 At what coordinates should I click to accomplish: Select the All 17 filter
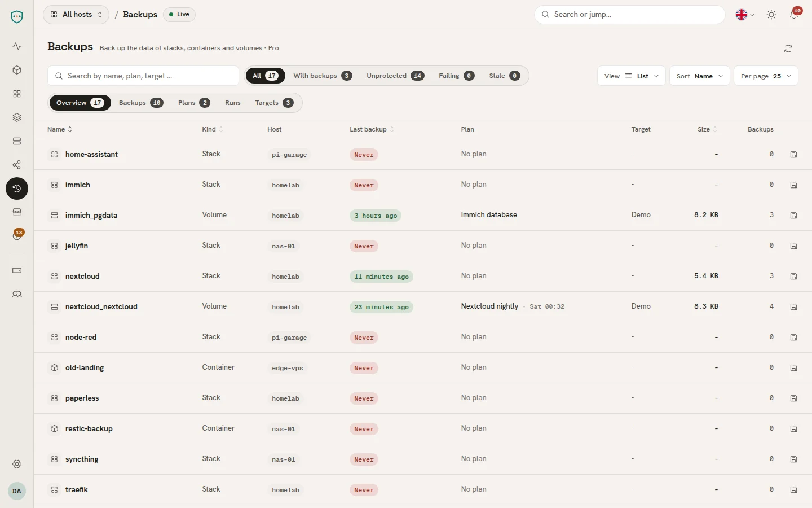pos(265,76)
